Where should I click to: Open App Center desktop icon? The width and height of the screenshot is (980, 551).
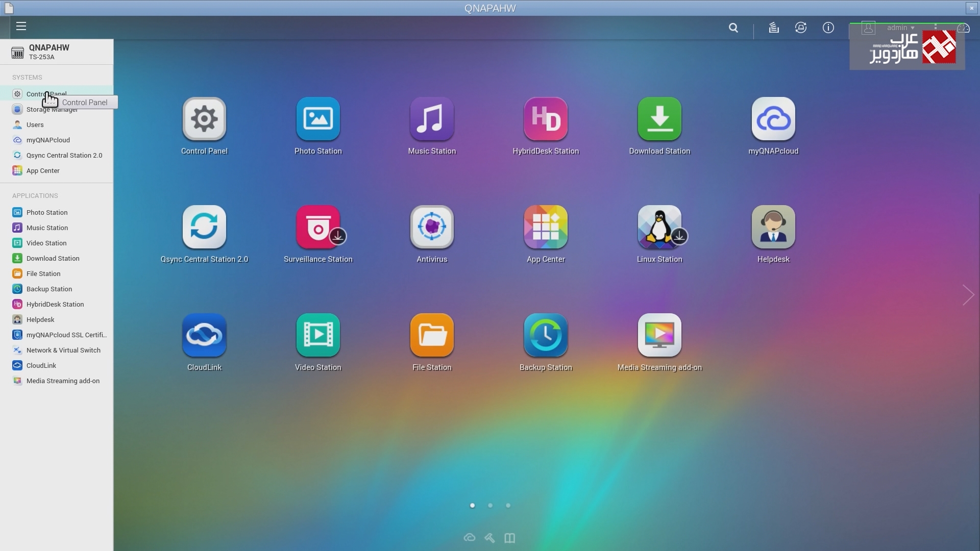coord(546,227)
